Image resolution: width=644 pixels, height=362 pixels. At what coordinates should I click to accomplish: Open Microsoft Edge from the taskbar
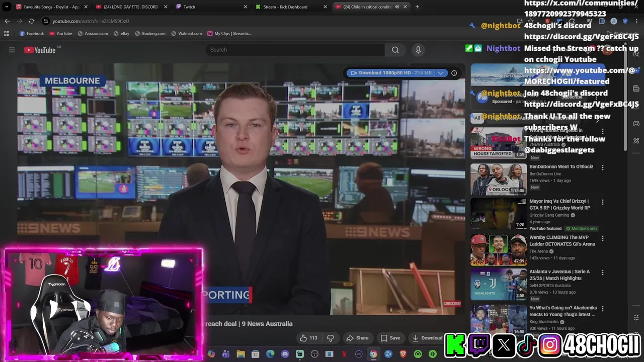tap(270, 354)
